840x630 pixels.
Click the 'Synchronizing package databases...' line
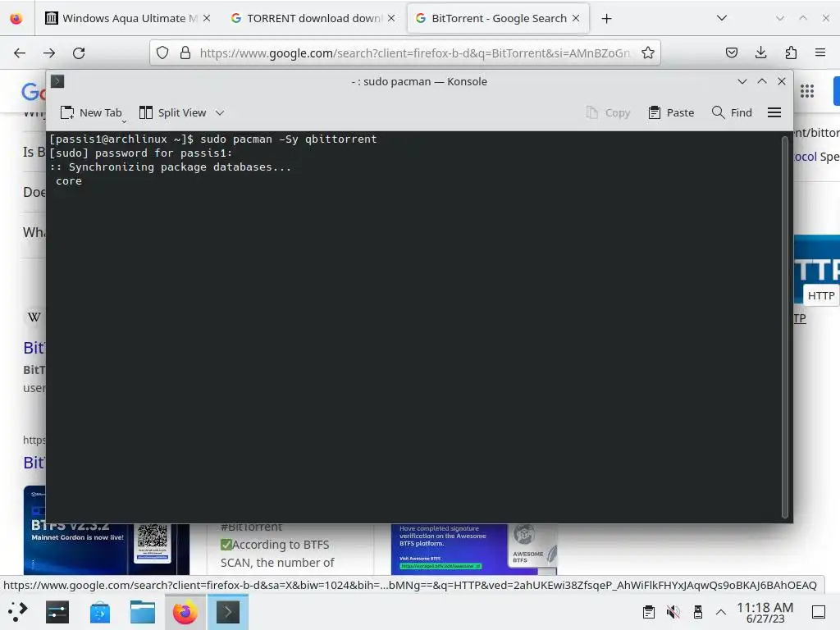[171, 167]
